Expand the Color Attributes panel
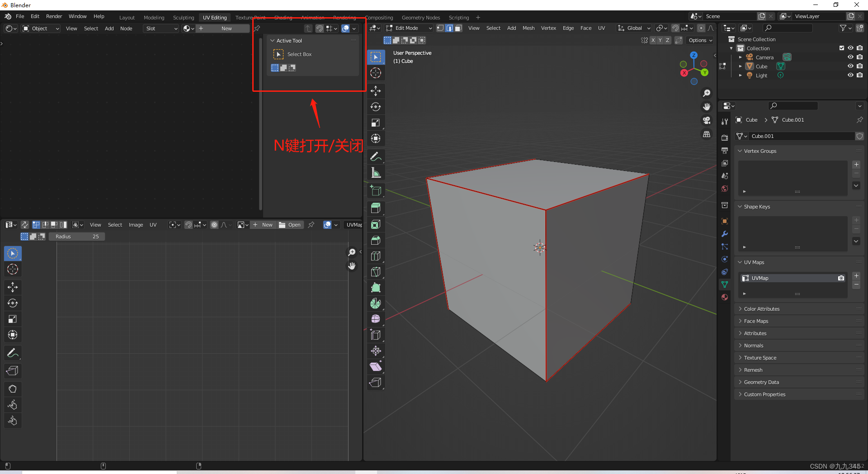Screen dimensions: 868x474 click(x=762, y=309)
